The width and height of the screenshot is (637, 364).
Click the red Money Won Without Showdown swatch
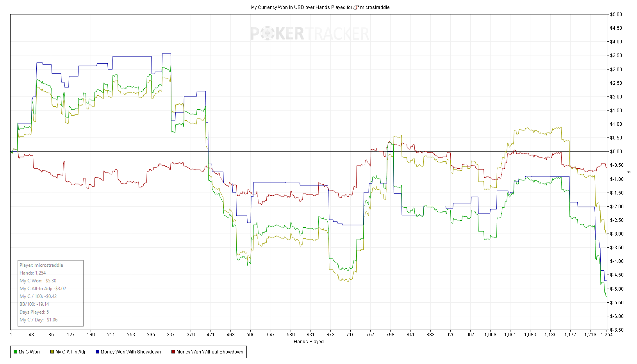(173, 352)
